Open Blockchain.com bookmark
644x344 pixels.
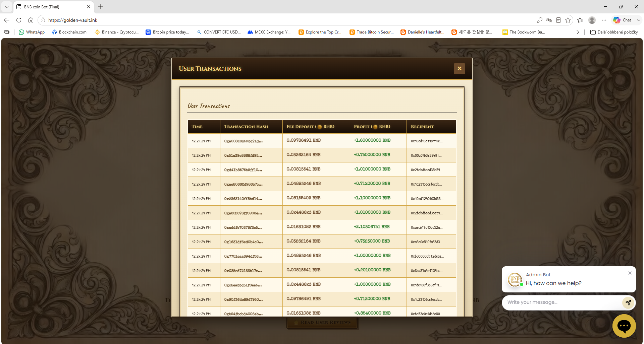tap(69, 32)
